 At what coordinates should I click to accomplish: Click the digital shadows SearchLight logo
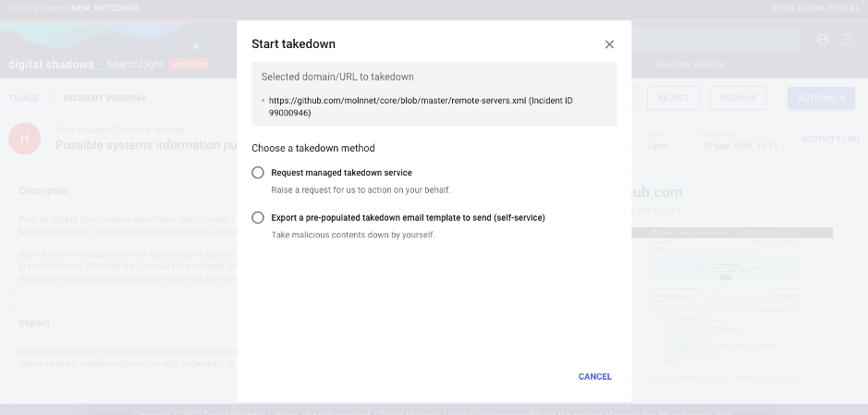(86, 64)
